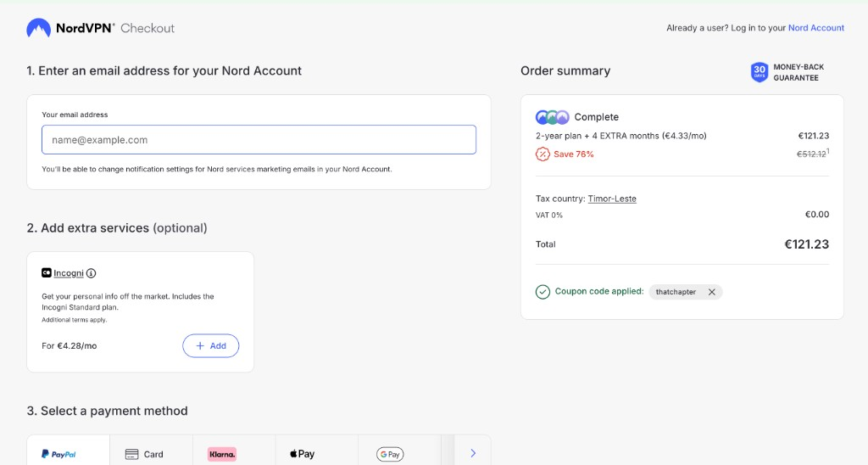Image resolution: width=868 pixels, height=465 pixels.
Task: Choose the Apple Pay payment tab
Action: click(x=317, y=451)
